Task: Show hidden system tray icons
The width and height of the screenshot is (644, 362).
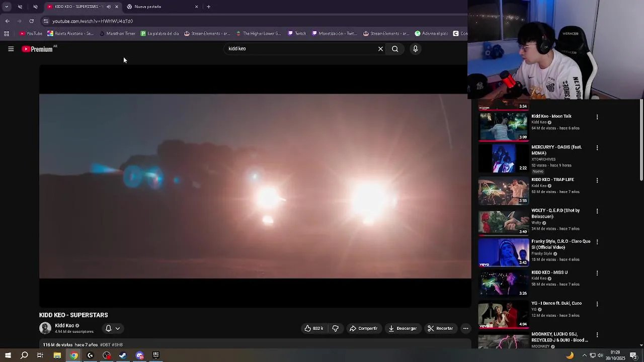Action: point(584,355)
